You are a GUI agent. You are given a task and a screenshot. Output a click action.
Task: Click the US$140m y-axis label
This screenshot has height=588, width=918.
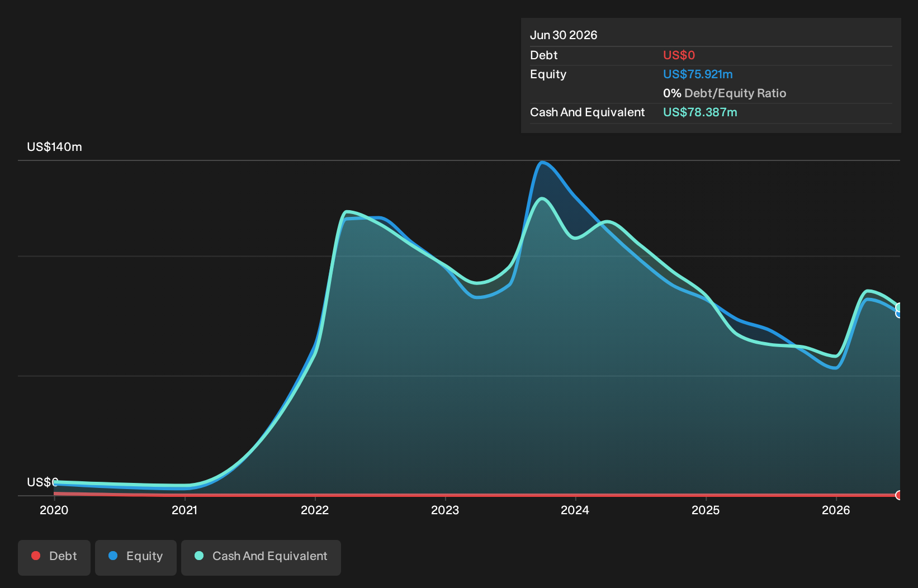point(55,147)
